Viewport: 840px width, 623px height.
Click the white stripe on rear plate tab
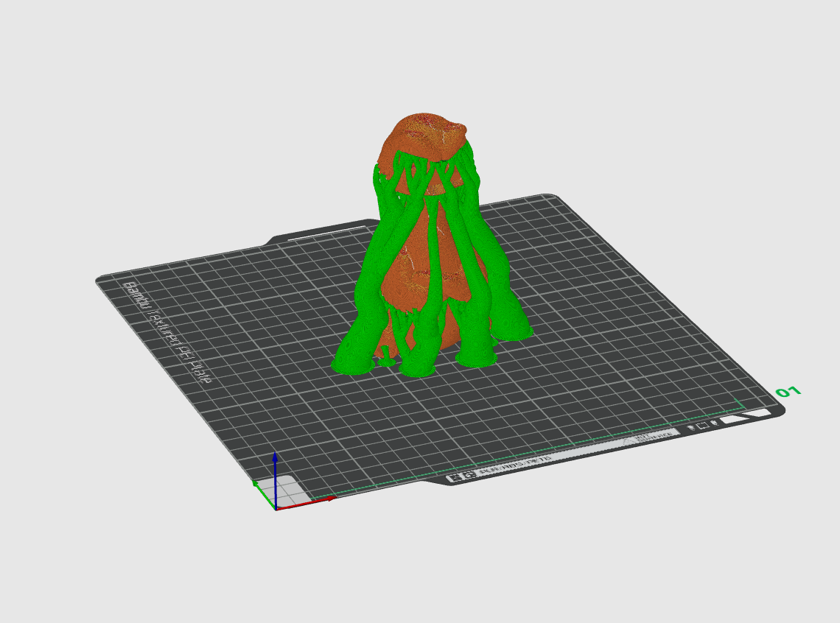[325, 233]
